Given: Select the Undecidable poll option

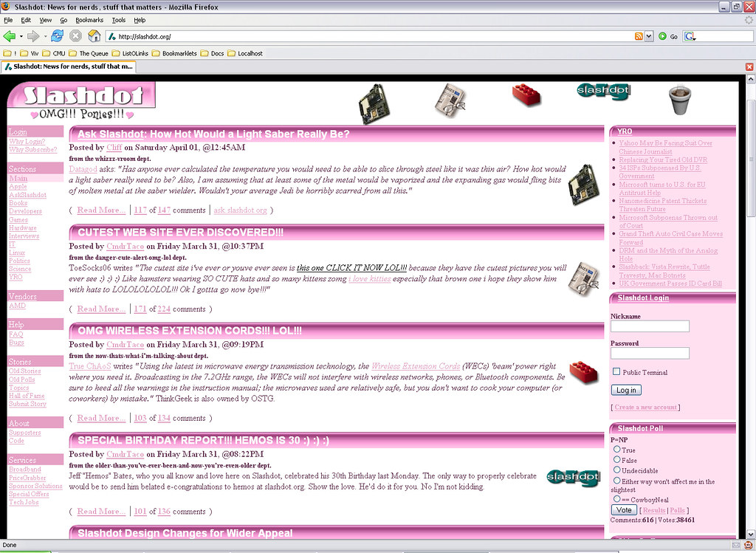Looking at the screenshot, I should pos(616,470).
